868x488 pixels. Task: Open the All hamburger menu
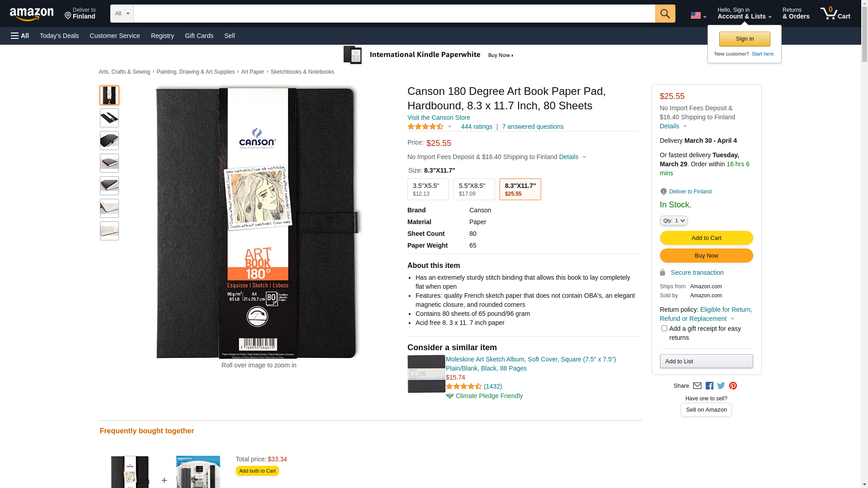click(x=20, y=36)
